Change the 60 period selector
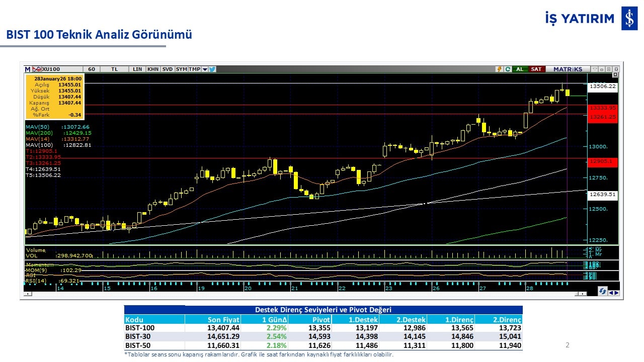Screen dimensions: 644x362 click(x=91, y=69)
